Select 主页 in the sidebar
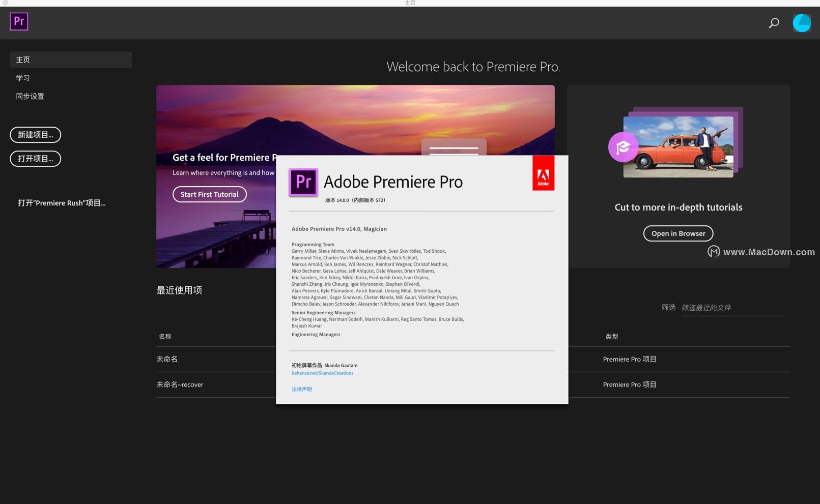 (x=71, y=60)
